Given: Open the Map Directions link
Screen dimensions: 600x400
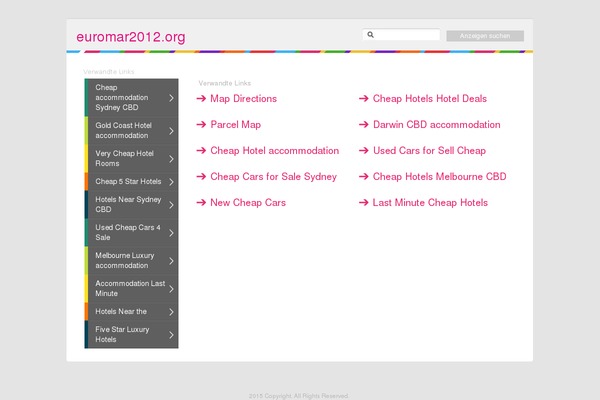Looking at the screenshot, I should (243, 99).
